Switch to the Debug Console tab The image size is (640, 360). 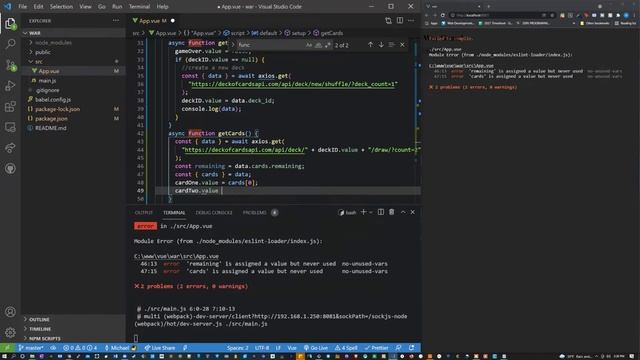pos(214,213)
